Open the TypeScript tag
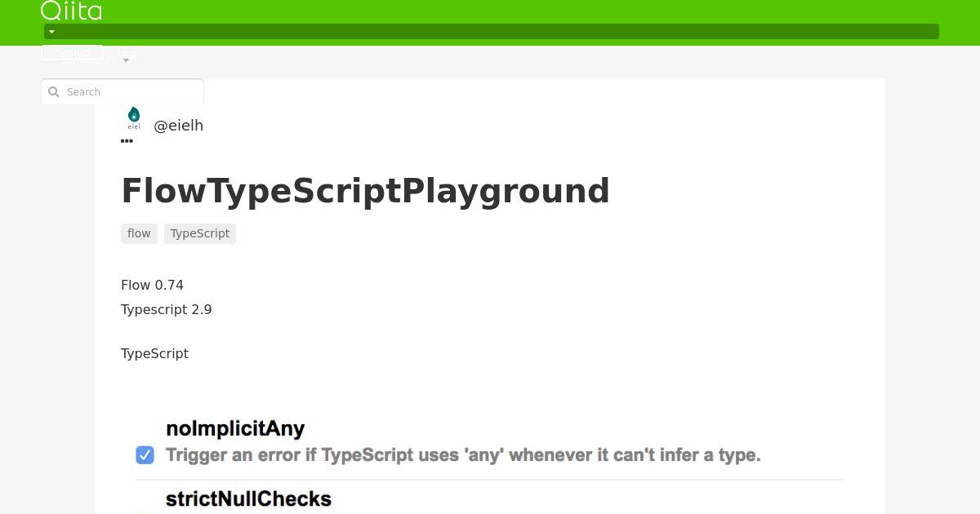 point(200,233)
